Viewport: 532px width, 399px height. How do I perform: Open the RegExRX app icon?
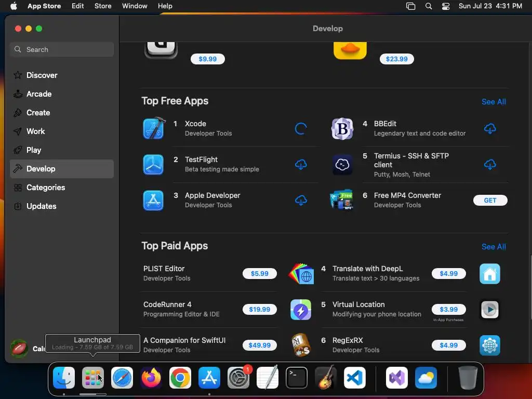coord(301,345)
